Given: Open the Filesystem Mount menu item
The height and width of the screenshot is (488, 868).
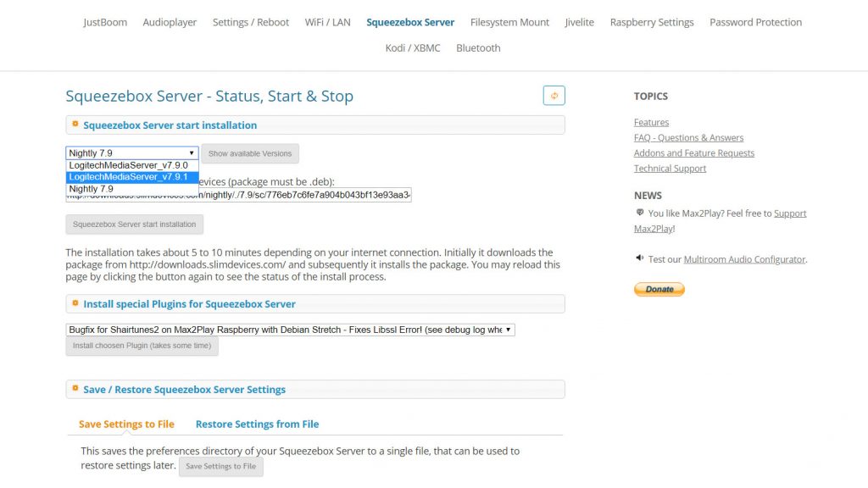Looking at the screenshot, I should click(x=509, y=22).
